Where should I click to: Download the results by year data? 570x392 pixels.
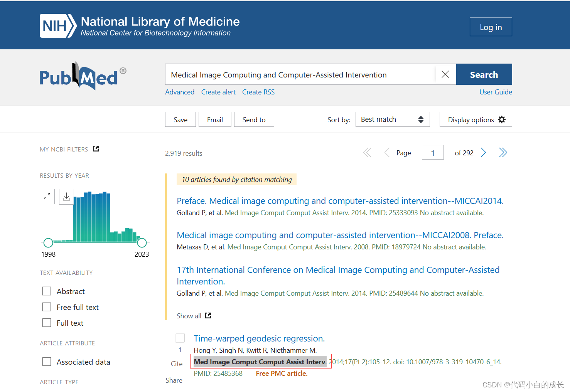pos(66,197)
